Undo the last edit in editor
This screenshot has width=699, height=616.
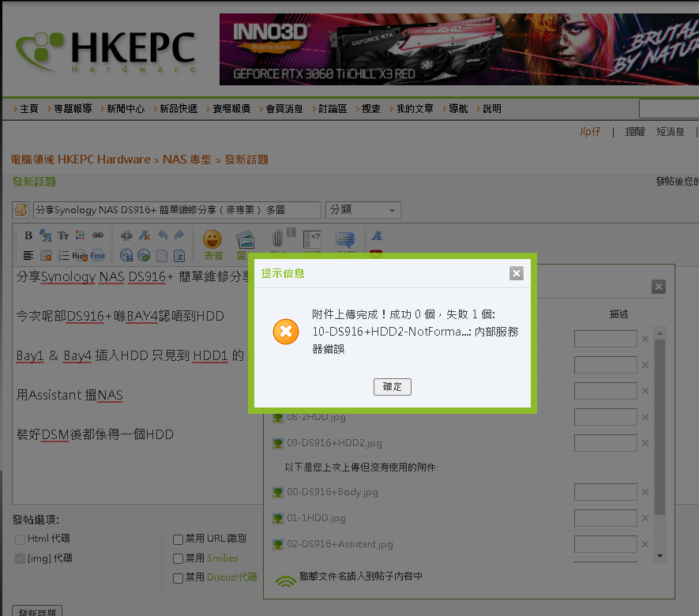tap(163, 235)
